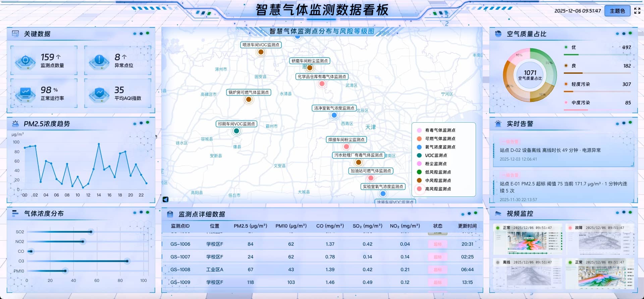Select the 洁净室氧气浓度监测点 map marker
Image resolution: width=644 pixels, height=299 pixels.
(x=334, y=115)
